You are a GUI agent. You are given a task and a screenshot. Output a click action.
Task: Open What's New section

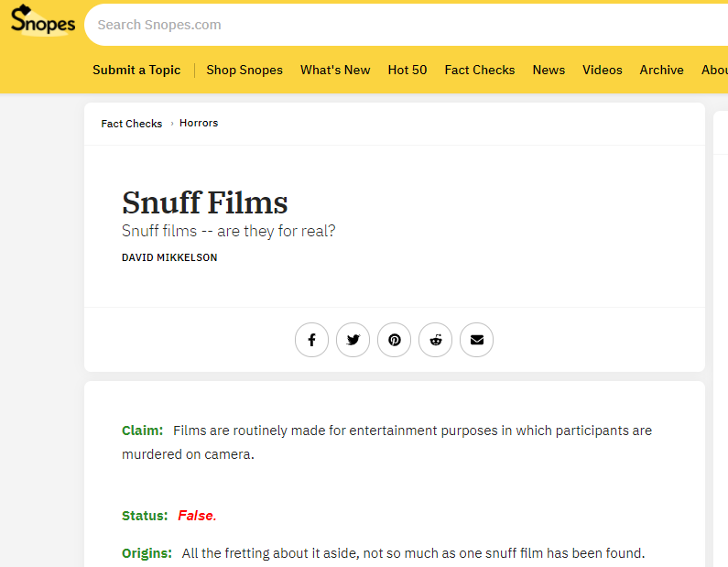335,70
